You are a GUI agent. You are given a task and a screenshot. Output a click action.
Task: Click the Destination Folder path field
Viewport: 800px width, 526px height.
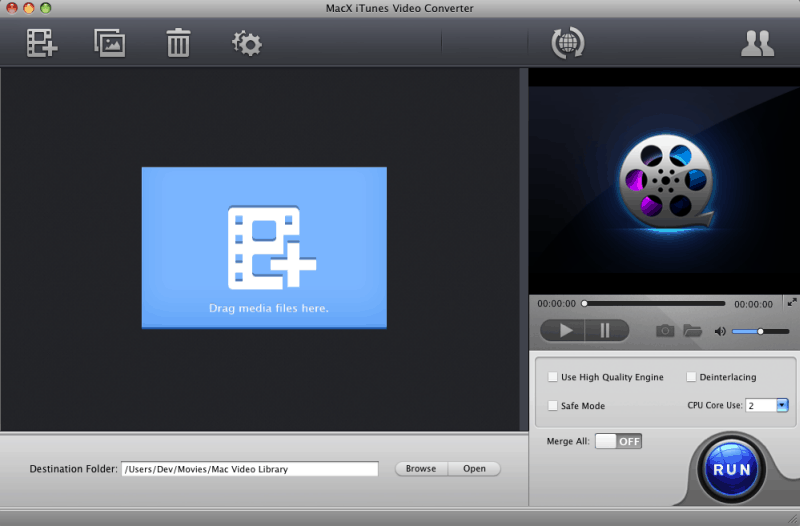pyautogui.click(x=249, y=468)
